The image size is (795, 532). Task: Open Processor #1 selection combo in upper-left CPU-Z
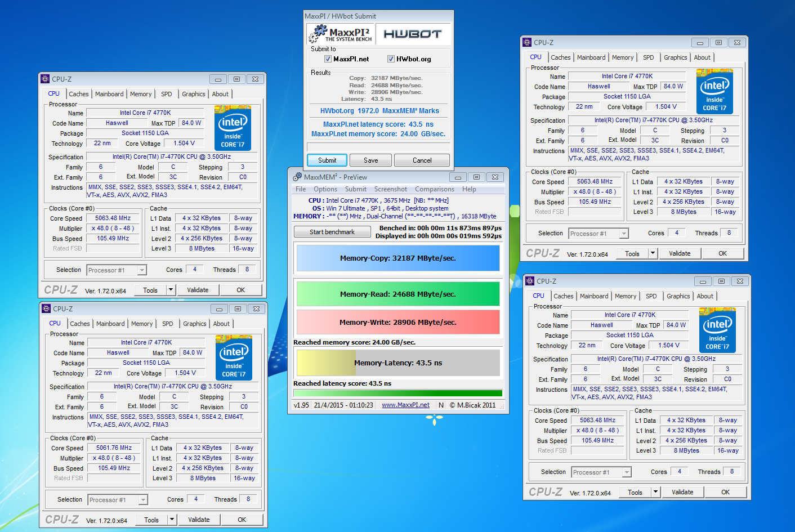pyautogui.click(x=117, y=270)
